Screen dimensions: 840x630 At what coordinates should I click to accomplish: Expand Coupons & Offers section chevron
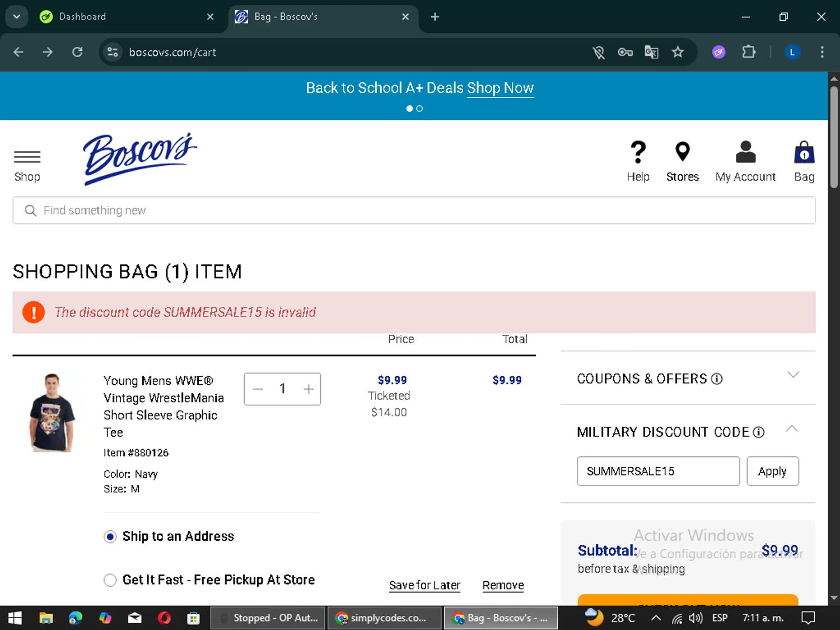coord(793,375)
